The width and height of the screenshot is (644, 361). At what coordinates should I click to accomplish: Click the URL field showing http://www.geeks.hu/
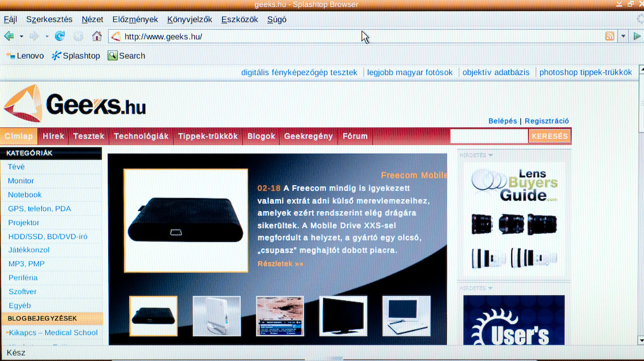(362, 36)
